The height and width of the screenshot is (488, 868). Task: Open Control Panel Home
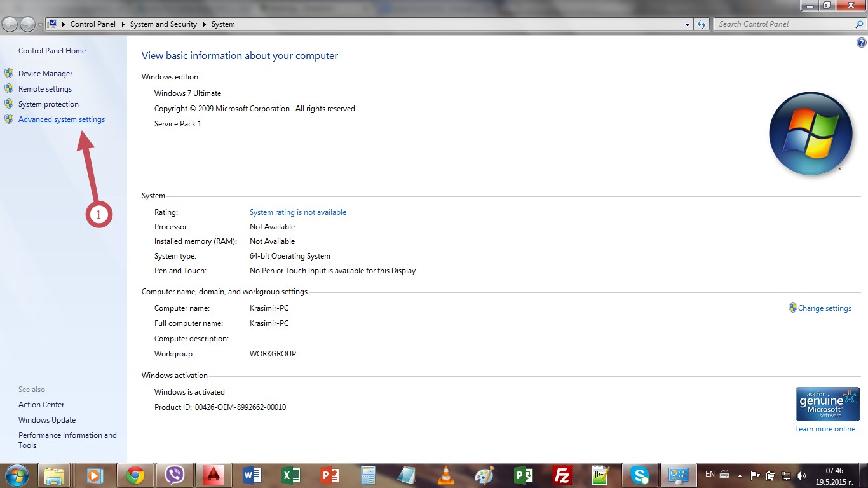click(x=52, y=51)
